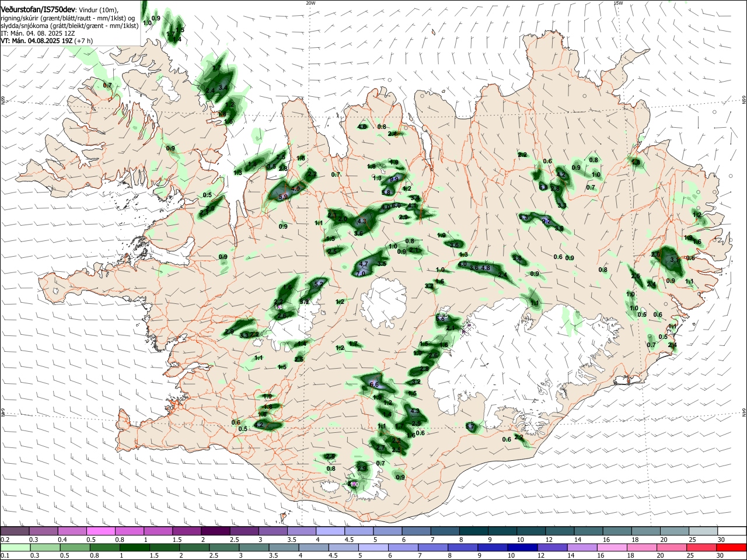This screenshot has height=560, width=747.
Task: Click the 5.9 precipitation value on the map
Action: coord(284,197)
